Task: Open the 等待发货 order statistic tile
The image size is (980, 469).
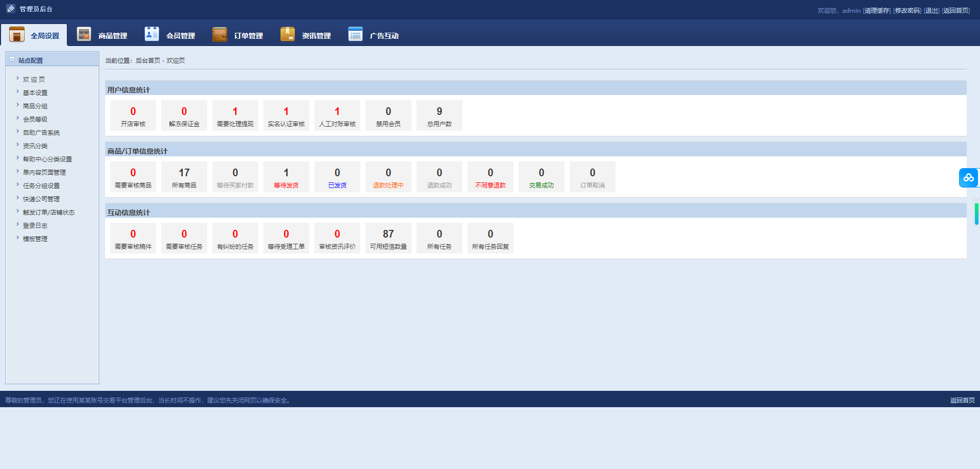Action: pos(286,177)
